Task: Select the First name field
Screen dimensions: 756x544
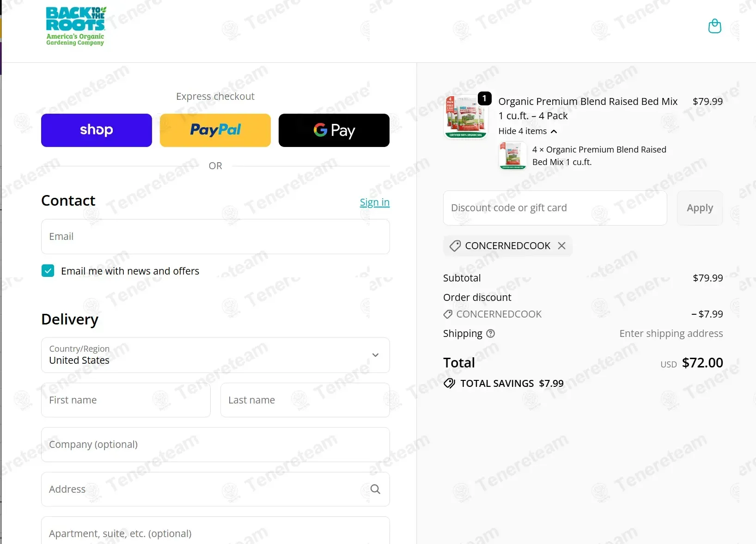Action: pos(126,400)
